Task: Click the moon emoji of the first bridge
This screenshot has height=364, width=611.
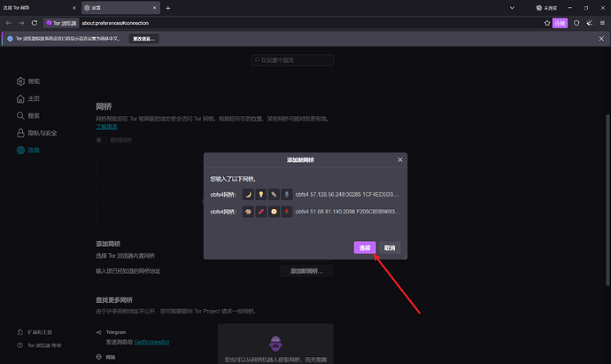Action: click(248, 194)
